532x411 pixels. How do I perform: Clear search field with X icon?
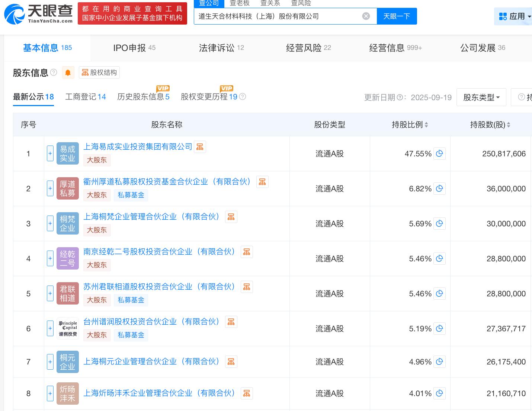[366, 16]
